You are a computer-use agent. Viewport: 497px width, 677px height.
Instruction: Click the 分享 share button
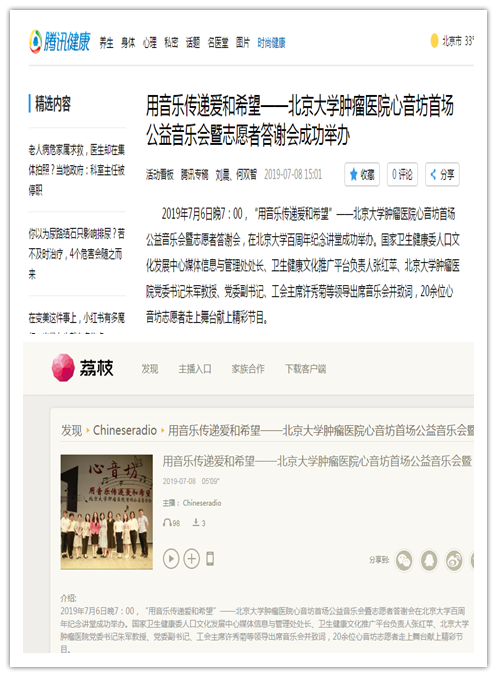pyautogui.click(x=443, y=174)
